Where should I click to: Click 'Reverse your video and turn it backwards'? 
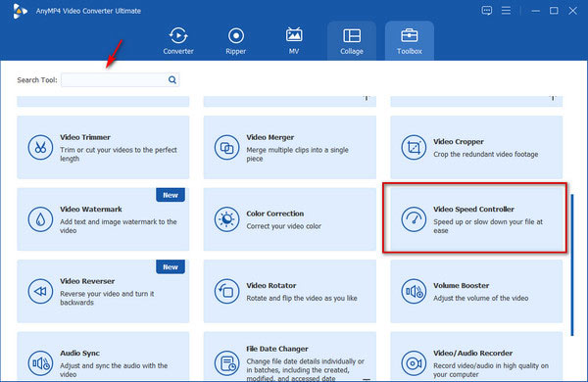[107, 298]
